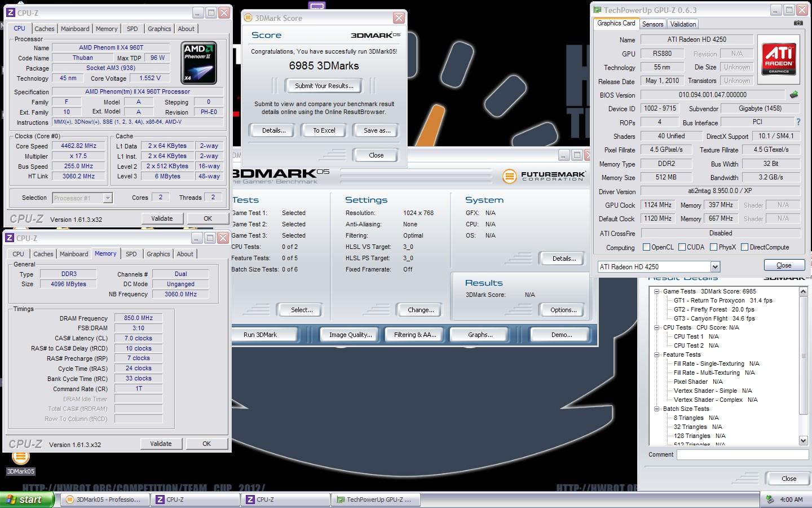Click Validate in the top CPU-Z window

162,218
